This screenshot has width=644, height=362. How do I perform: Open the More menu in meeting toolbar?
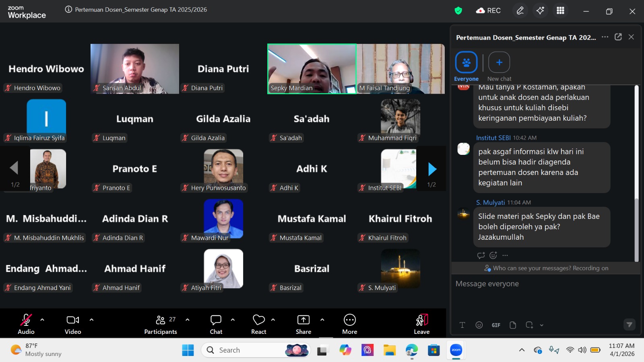pos(349,323)
